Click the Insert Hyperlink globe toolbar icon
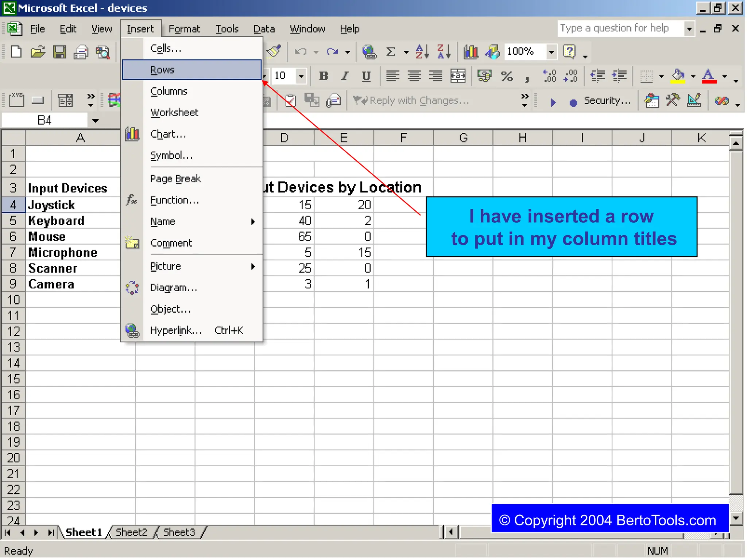This screenshot has width=747, height=560. click(369, 52)
